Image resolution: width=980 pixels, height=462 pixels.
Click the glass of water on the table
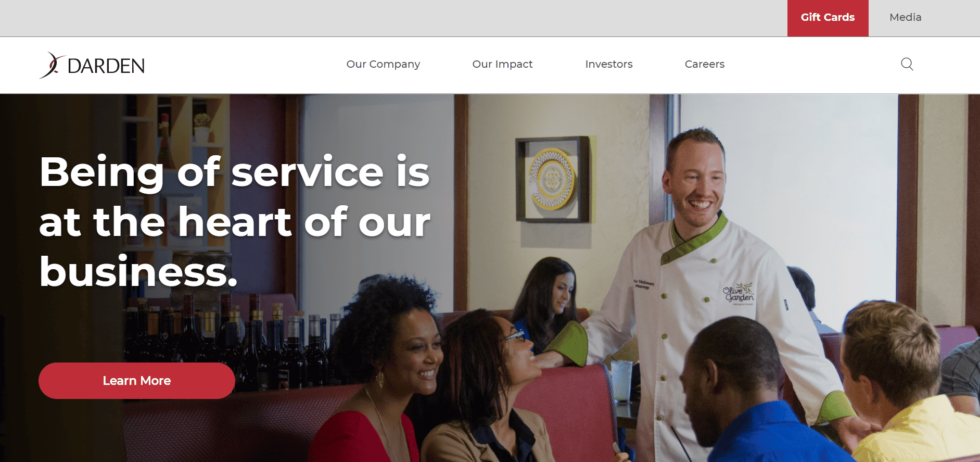click(621, 381)
